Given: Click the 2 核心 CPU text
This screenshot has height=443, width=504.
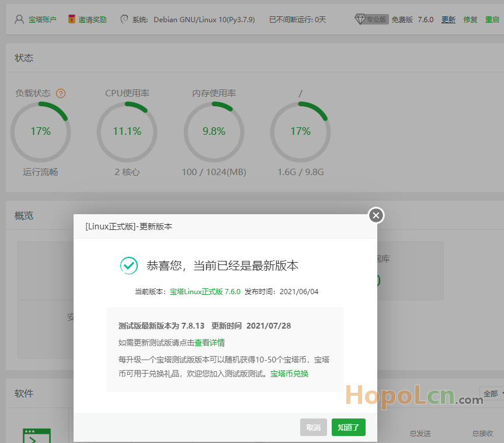Looking at the screenshot, I should (127, 172).
